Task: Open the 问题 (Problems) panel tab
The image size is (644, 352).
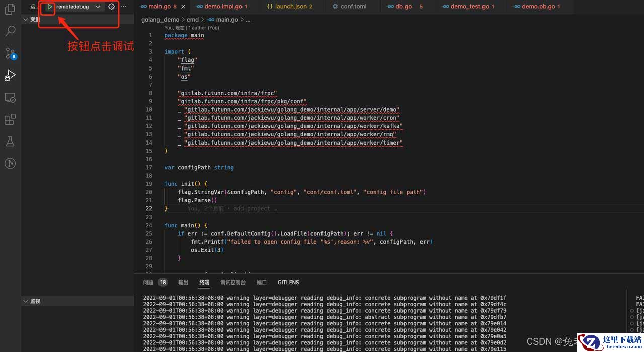Action: coord(155,283)
